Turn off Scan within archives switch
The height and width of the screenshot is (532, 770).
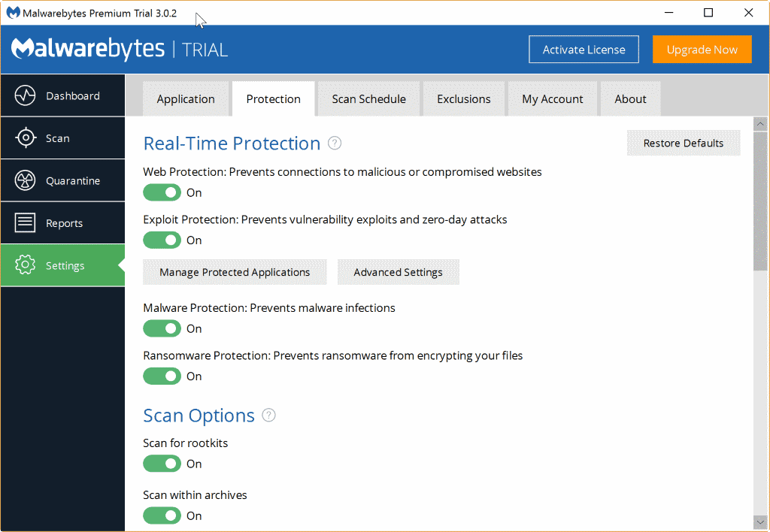point(162,515)
